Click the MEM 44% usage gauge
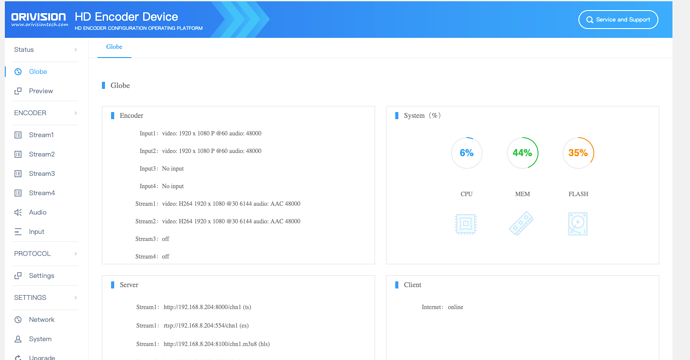Image resolution: width=690 pixels, height=360 pixels. [x=522, y=153]
